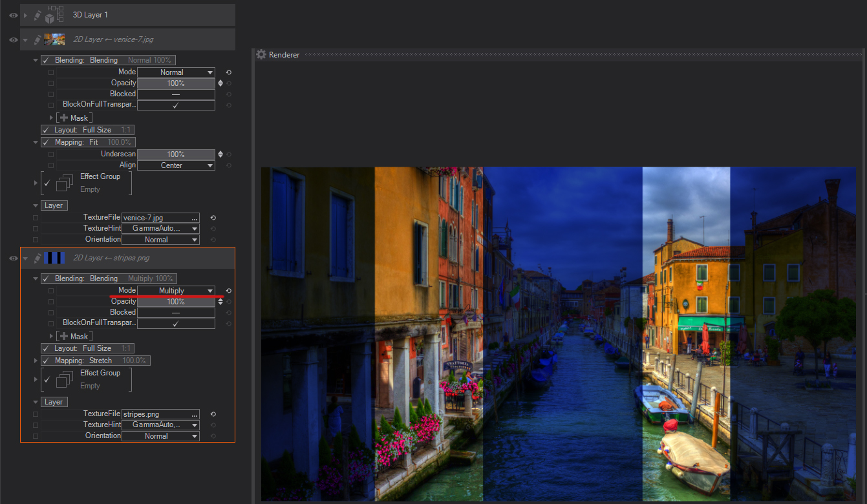Screen dimensions: 867x504
Task: Browse for file via stripes.png ellipsis button
Action: (x=195, y=415)
